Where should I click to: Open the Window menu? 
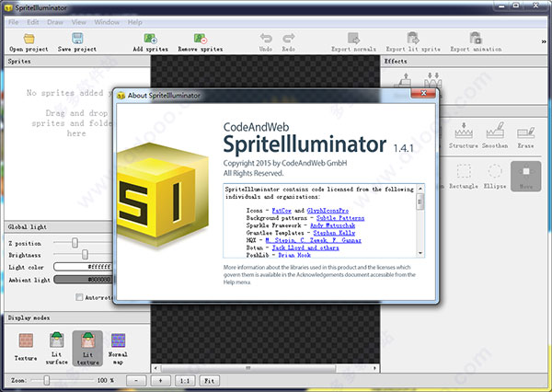pyautogui.click(x=107, y=22)
